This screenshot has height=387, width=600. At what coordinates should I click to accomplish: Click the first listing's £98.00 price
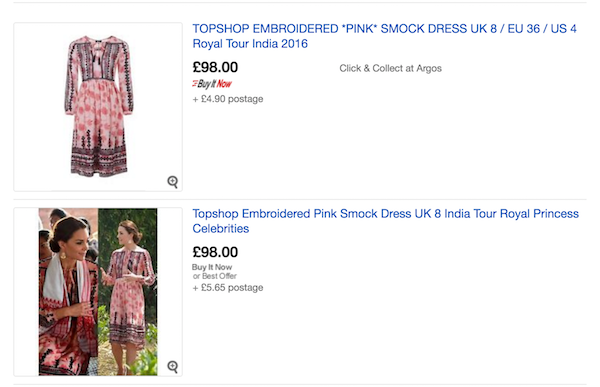point(215,67)
